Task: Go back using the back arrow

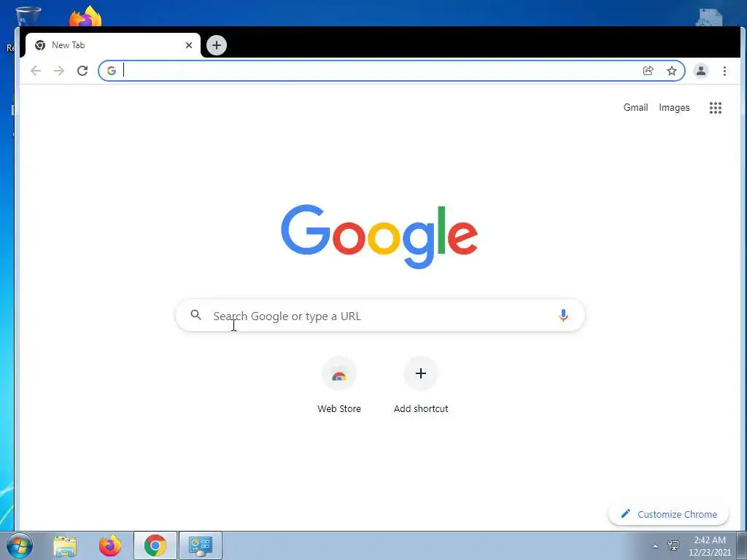Action: (36, 71)
